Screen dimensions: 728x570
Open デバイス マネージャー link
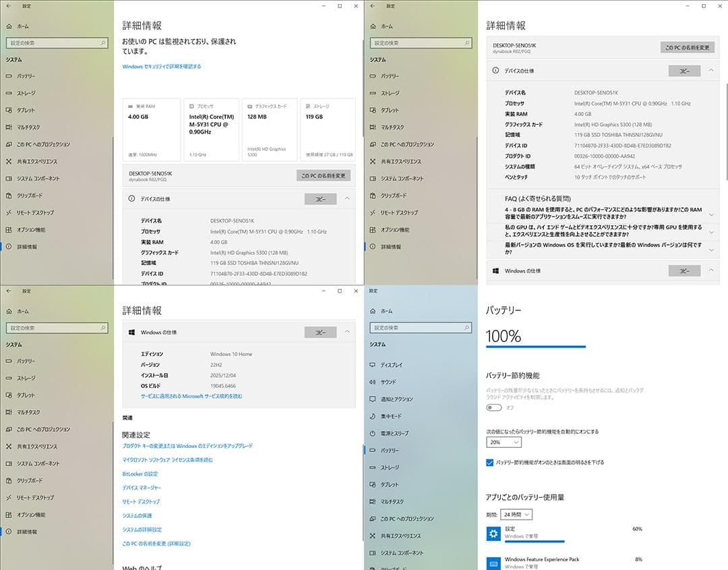pyautogui.click(x=142, y=488)
